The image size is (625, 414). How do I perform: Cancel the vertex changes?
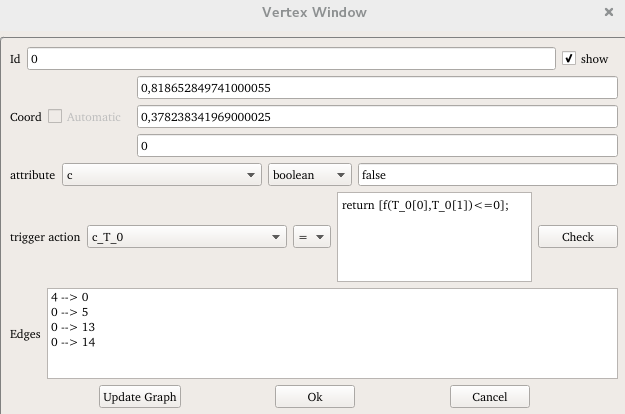tap(489, 397)
